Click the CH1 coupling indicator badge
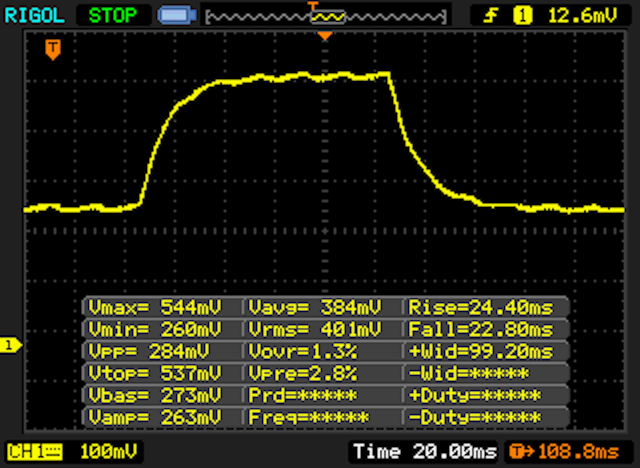This screenshot has height=468, width=640. click(x=35, y=452)
